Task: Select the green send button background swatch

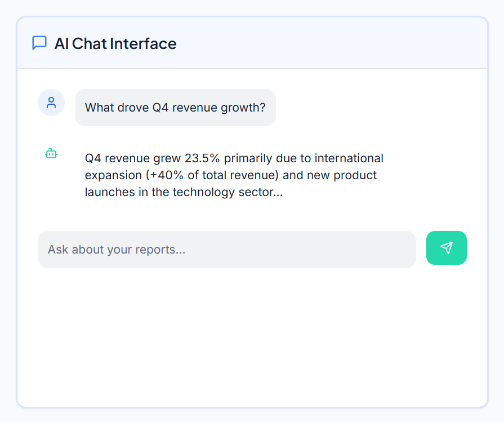Action: pos(447,248)
